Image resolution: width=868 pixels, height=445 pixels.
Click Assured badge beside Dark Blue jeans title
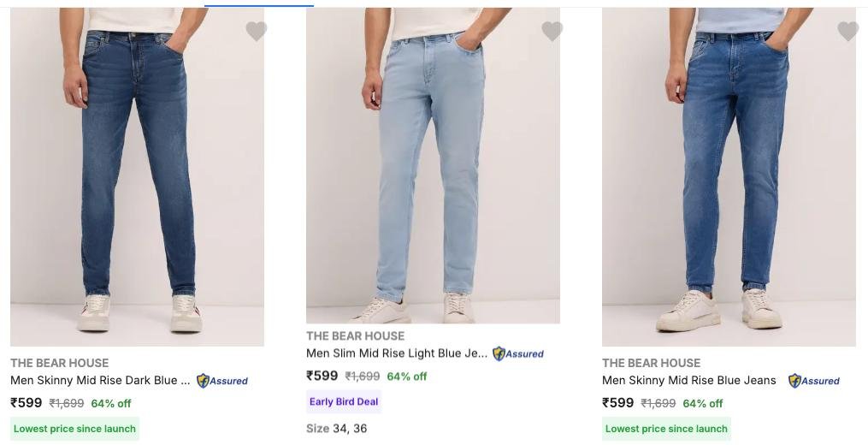pos(222,381)
